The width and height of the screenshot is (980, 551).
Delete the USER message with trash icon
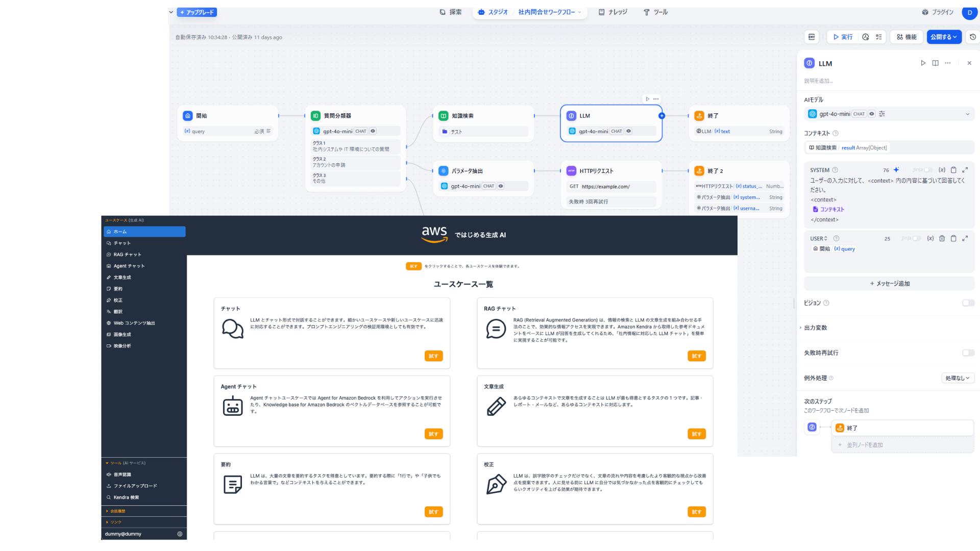[942, 238]
